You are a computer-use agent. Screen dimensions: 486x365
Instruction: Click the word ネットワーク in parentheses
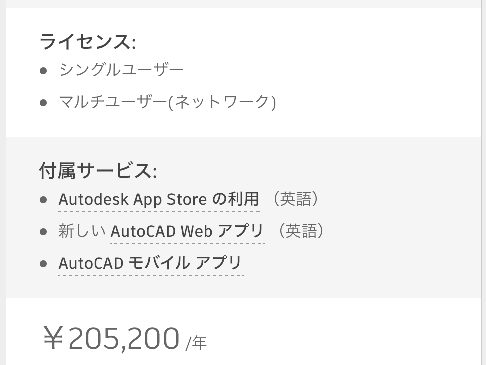click(x=222, y=102)
